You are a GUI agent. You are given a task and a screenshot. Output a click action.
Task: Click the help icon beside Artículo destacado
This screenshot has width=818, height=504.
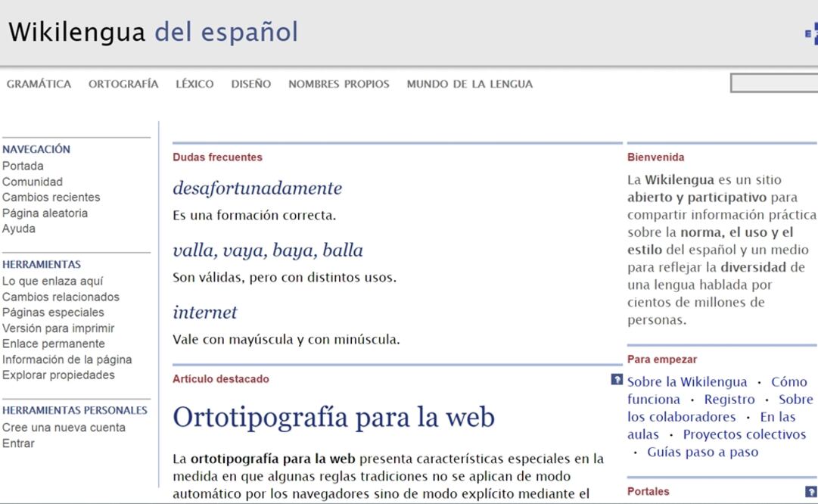pyautogui.click(x=617, y=379)
